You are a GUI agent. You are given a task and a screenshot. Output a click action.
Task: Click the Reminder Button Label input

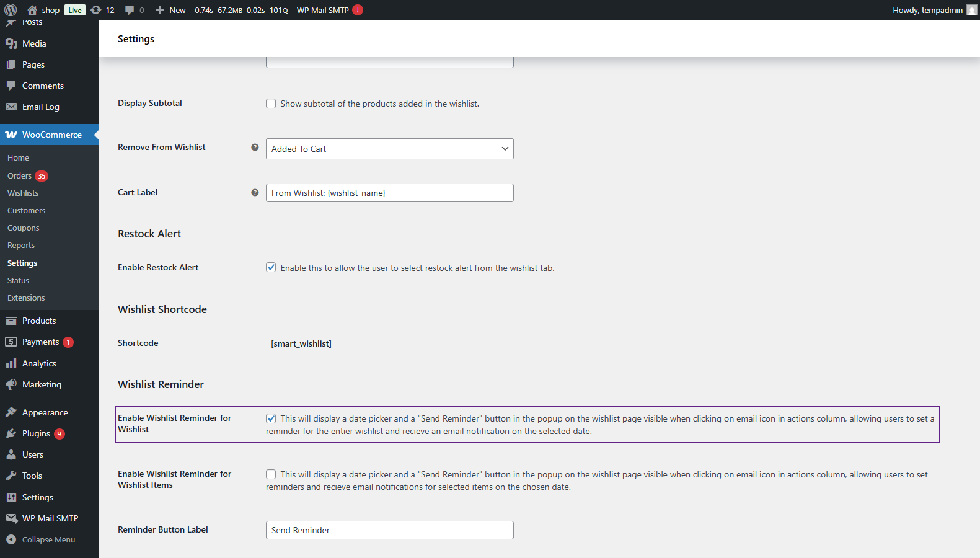(x=389, y=530)
